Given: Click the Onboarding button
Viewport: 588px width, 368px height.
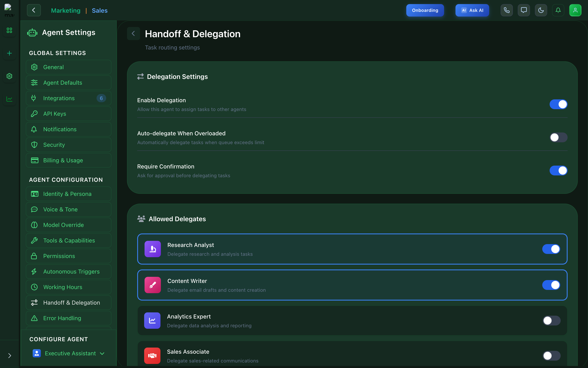Looking at the screenshot, I should 425,10.
